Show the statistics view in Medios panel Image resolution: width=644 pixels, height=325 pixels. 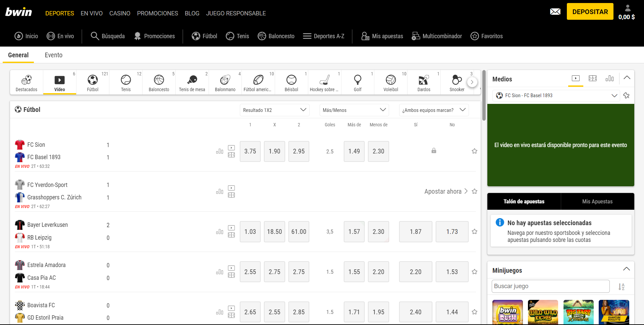[x=609, y=78]
